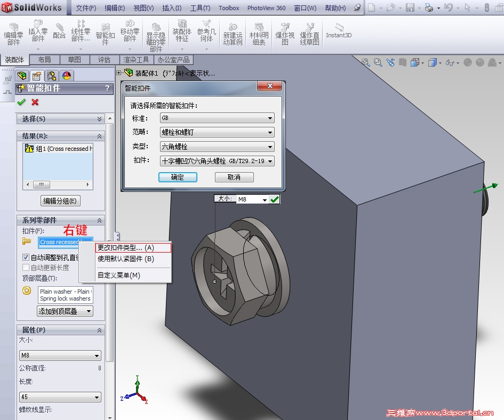The width and height of the screenshot is (504, 420).
Task: Open the 类型 六角螺栓 dropdown
Action: (x=217, y=147)
